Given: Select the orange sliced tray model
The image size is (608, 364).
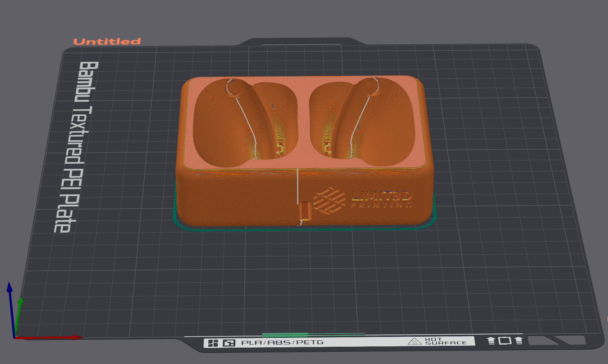Looking at the screenshot, I should (x=305, y=151).
